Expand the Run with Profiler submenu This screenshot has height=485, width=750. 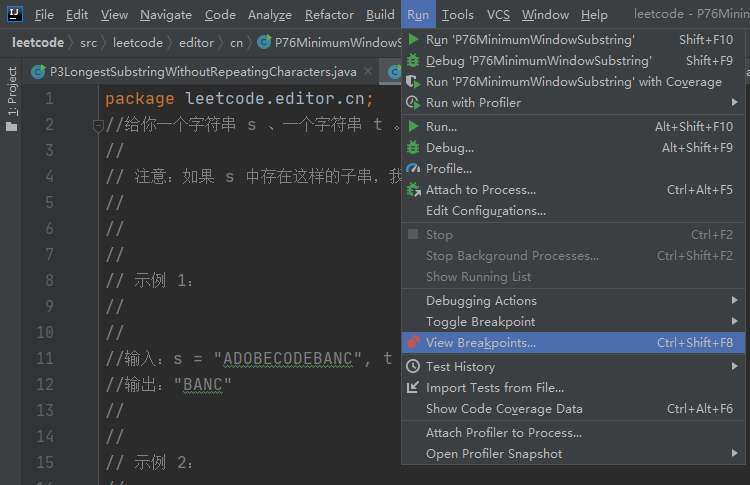pos(735,103)
